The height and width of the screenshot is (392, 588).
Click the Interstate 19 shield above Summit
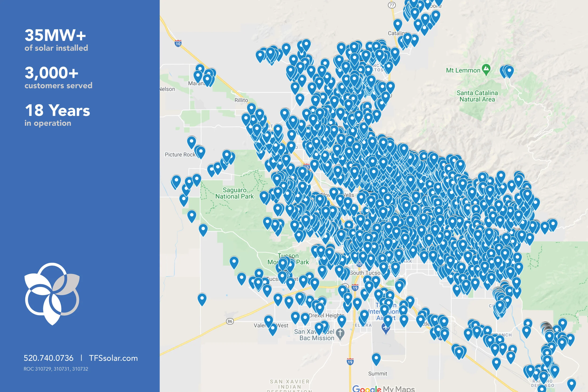click(350, 361)
